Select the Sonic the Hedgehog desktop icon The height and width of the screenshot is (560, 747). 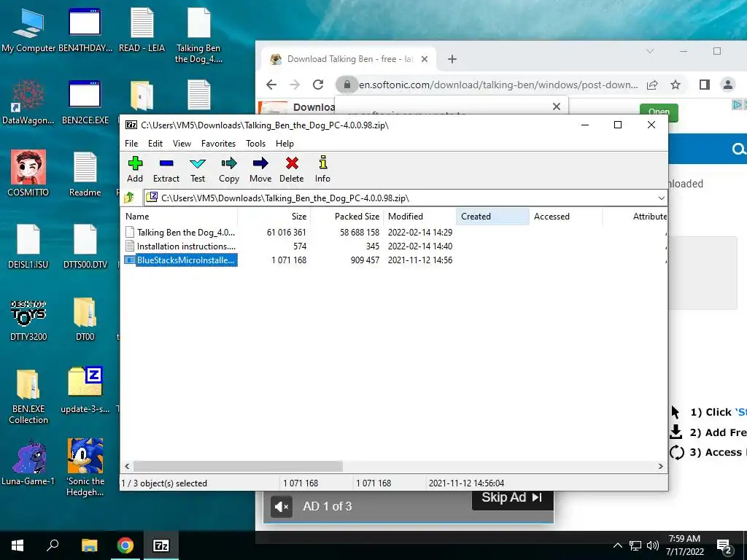pos(85,467)
